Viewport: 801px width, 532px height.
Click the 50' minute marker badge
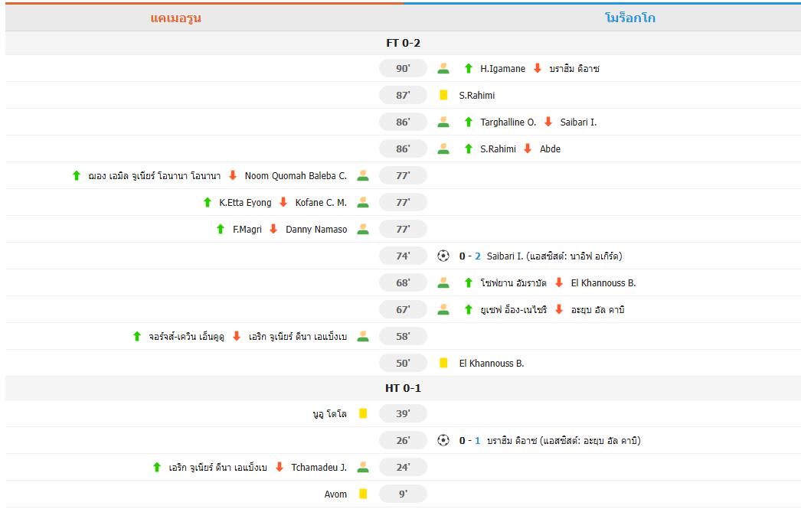tap(403, 363)
